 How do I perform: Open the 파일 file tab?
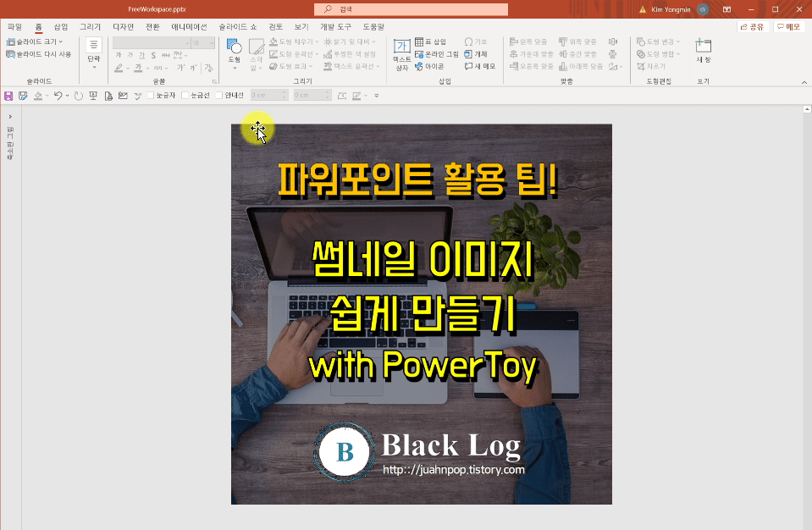14,27
